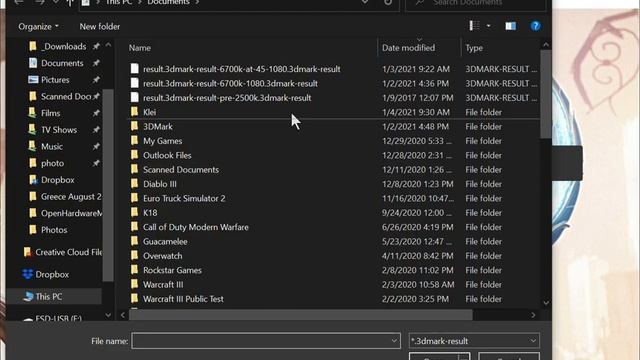Select result.3dmark-result-6700k-1080 file
The width and height of the screenshot is (640, 360).
pyautogui.click(x=230, y=83)
